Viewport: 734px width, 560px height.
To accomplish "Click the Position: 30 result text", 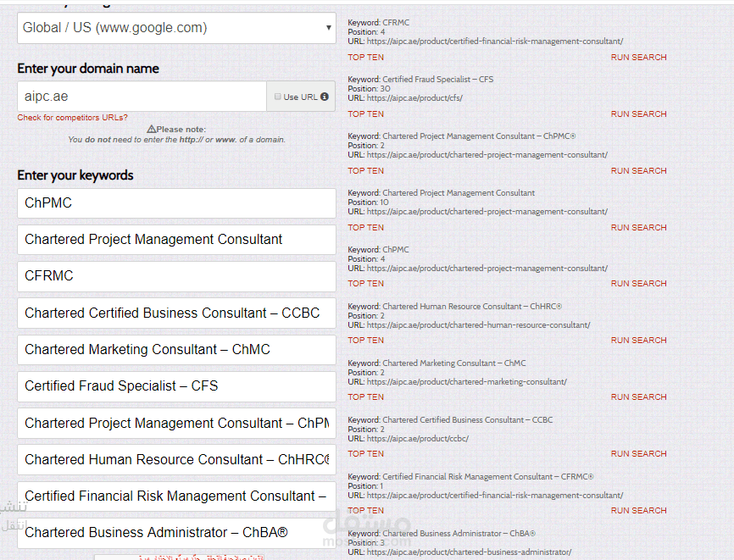I will point(369,89).
